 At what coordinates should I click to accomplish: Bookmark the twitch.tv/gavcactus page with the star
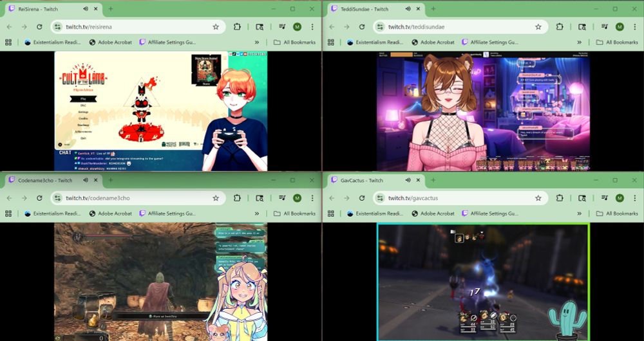pos(538,198)
